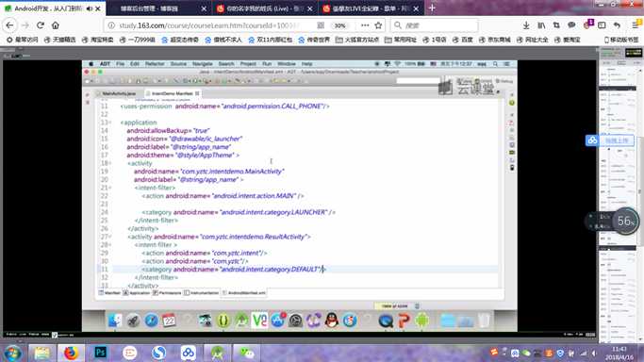Open the ADT File menu

point(120,64)
